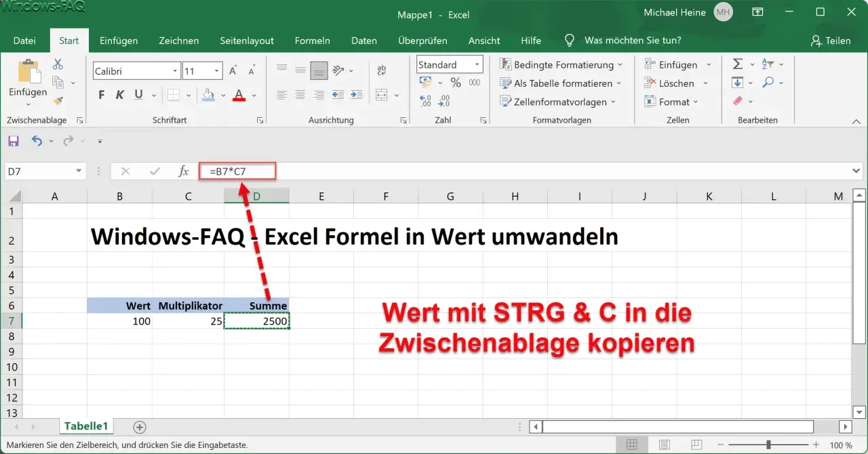Apply percent style
Image resolution: width=868 pixels, height=454 pixels.
point(456,83)
